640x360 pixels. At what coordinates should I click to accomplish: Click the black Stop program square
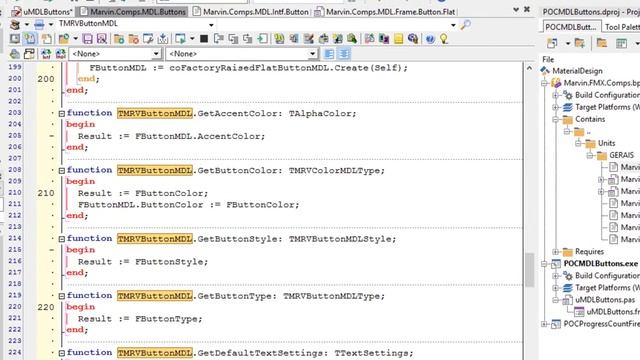point(204,39)
